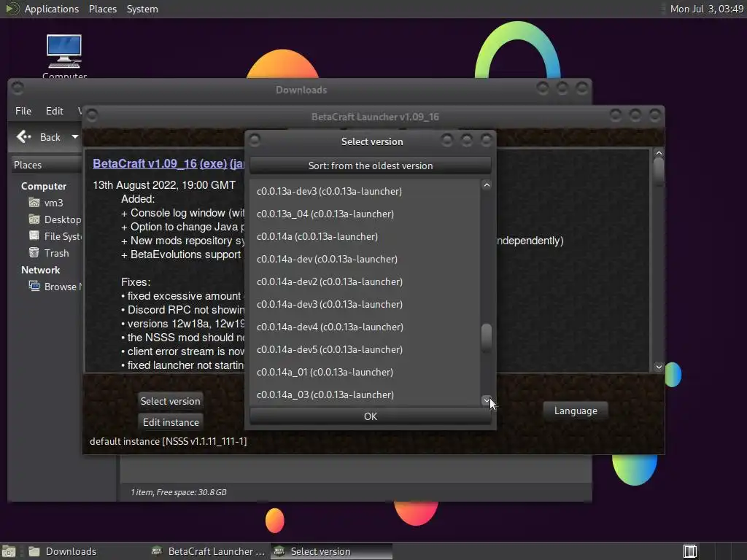Toggle the sort order button
This screenshot has width=747, height=560.
[x=370, y=166]
